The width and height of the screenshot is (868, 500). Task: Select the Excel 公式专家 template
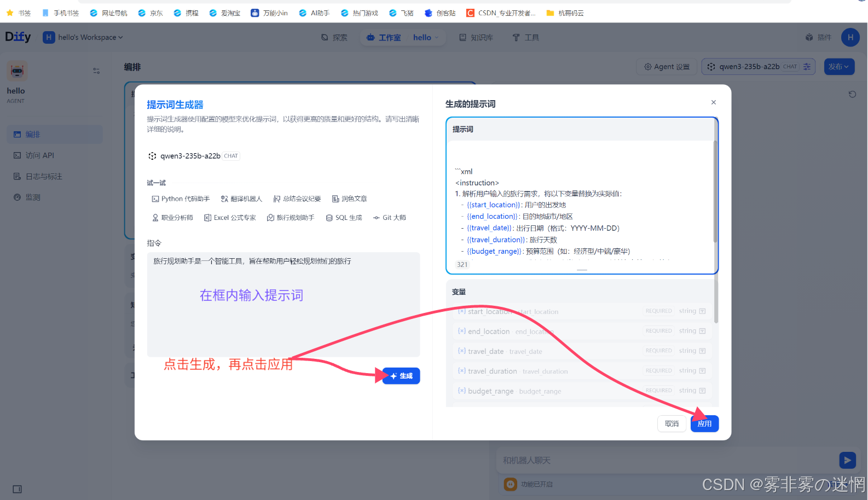coord(230,218)
